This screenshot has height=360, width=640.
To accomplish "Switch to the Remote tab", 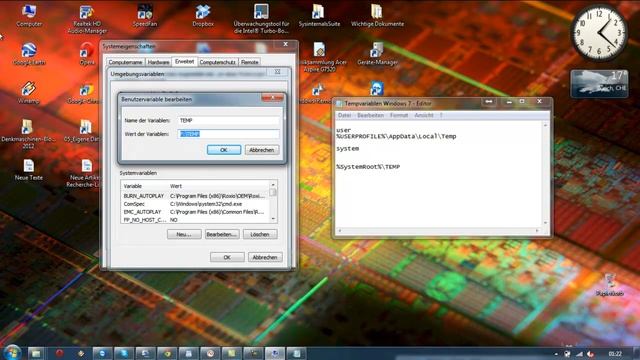I will (249, 62).
